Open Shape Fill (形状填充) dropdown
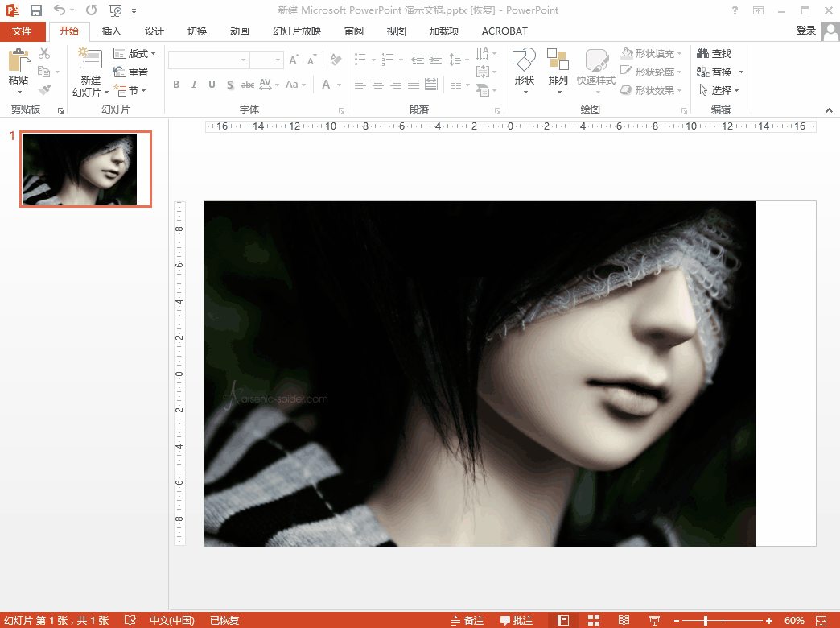Viewport: 840px width, 628px height. pos(652,53)
